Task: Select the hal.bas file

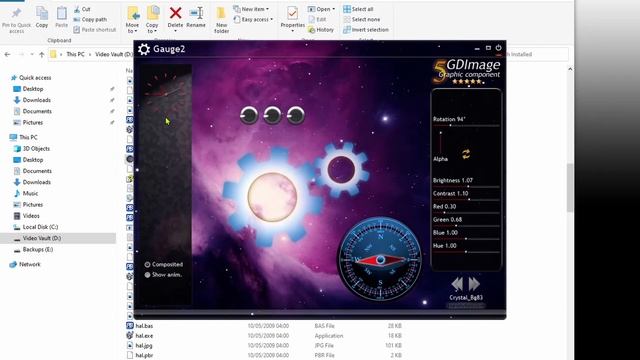Action: (x=144, y=326)
